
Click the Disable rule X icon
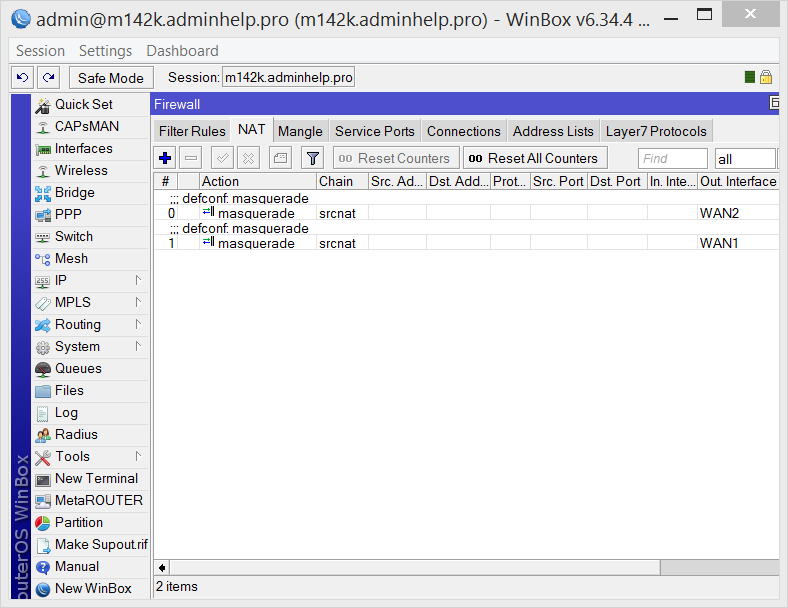248,158
